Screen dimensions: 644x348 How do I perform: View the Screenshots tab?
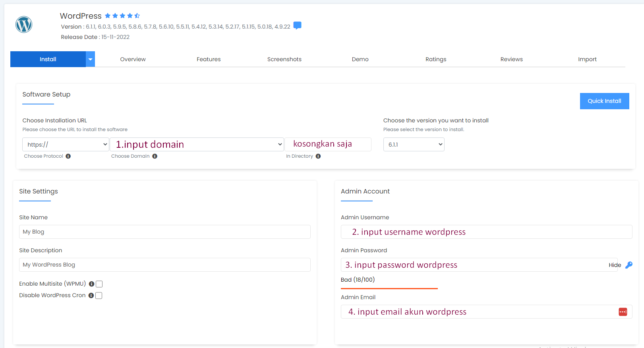284,59
